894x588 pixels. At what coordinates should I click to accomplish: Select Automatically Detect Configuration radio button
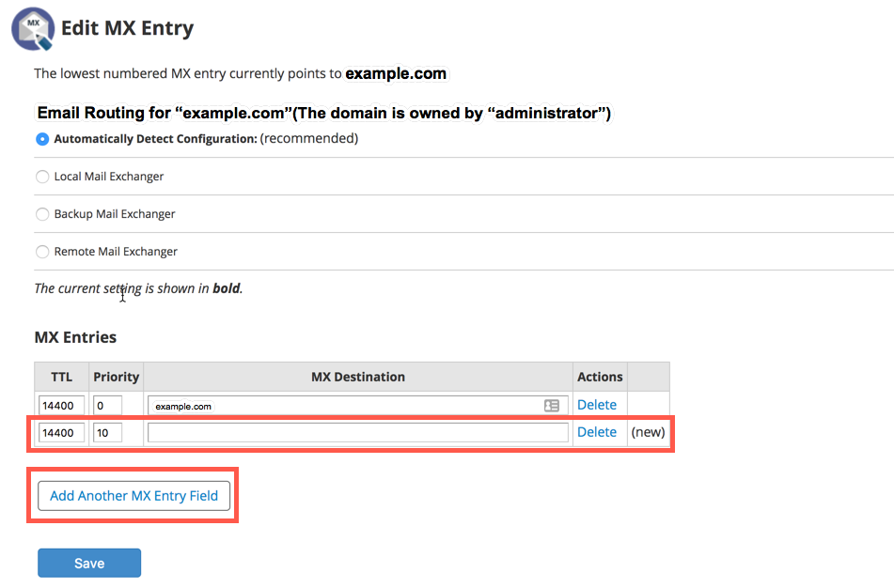[42, 139]
